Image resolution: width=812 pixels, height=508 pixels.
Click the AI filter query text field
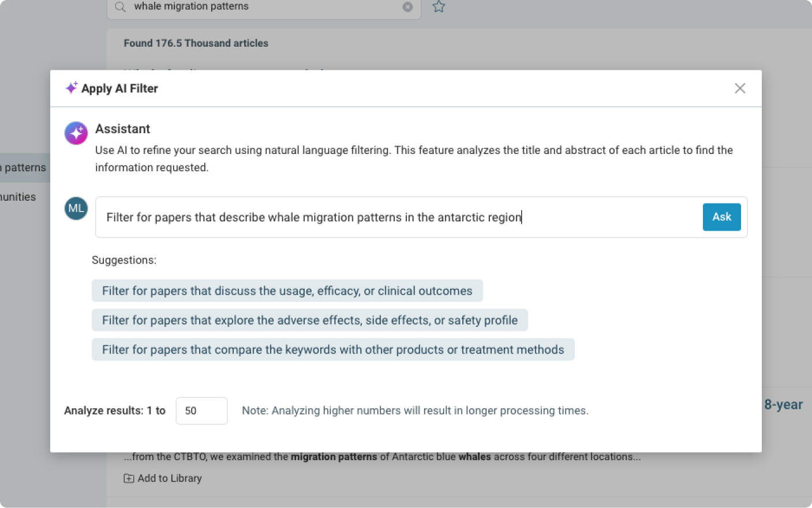398,217
